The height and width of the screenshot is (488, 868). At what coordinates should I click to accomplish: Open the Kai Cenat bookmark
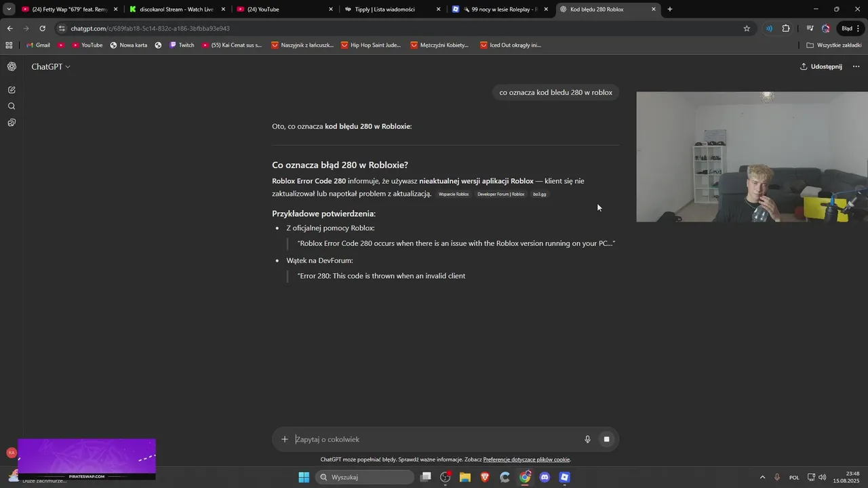pyautogui.click(x=231, y=45)
